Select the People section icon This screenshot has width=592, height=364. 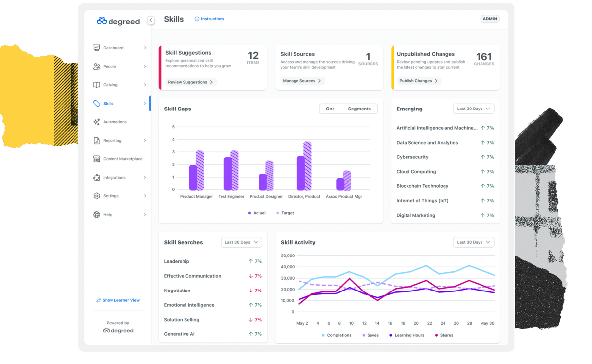96,66
